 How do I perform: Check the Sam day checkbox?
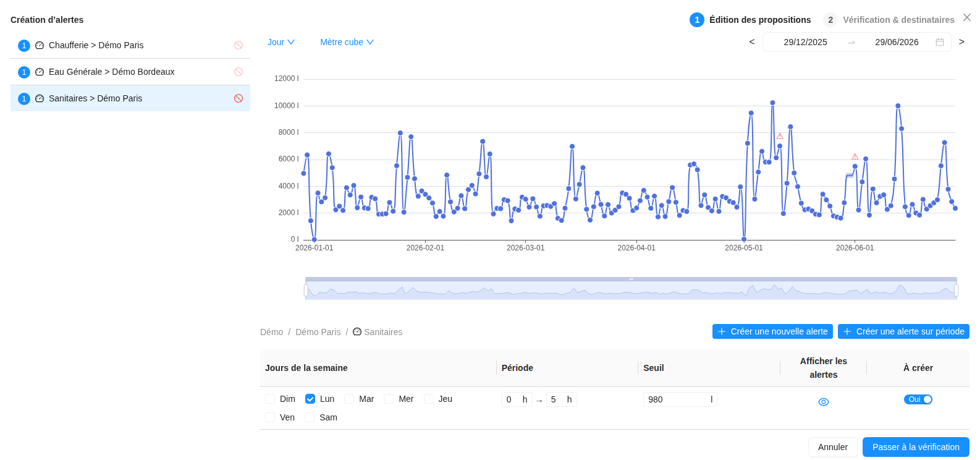pyautogui.click(x=310, y=417)
